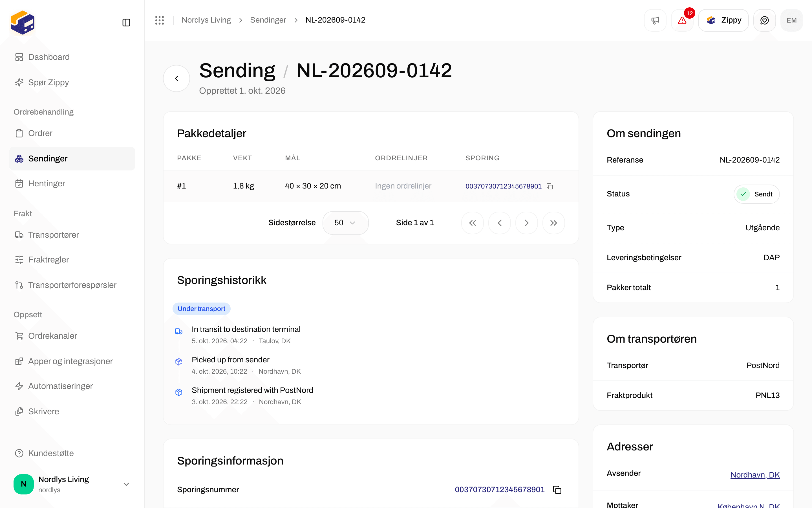Screen dimensions: 812x508
Task: Click the SPORING column header
Action: (482, 158)
